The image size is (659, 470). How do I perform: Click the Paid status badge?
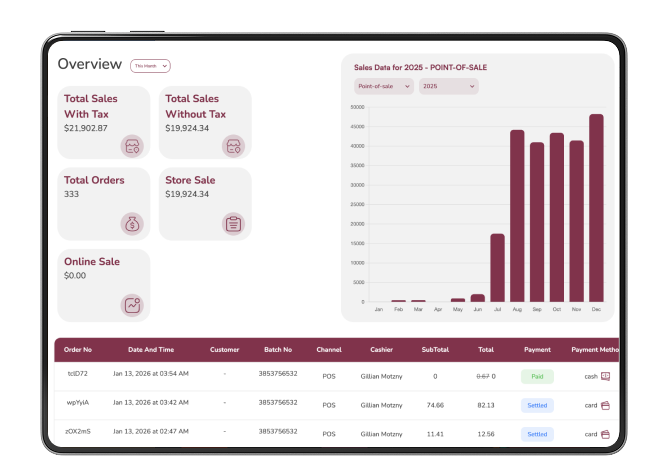(537, 377)
